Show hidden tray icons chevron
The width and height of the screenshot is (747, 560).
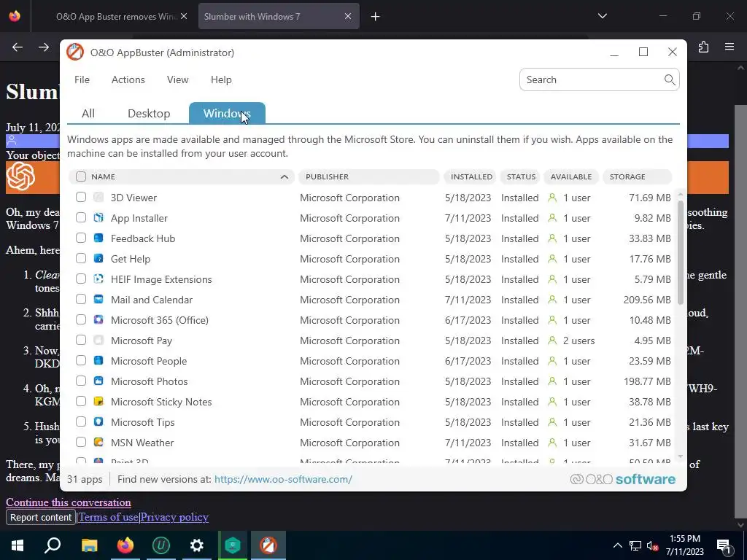[x=617, y=545]
